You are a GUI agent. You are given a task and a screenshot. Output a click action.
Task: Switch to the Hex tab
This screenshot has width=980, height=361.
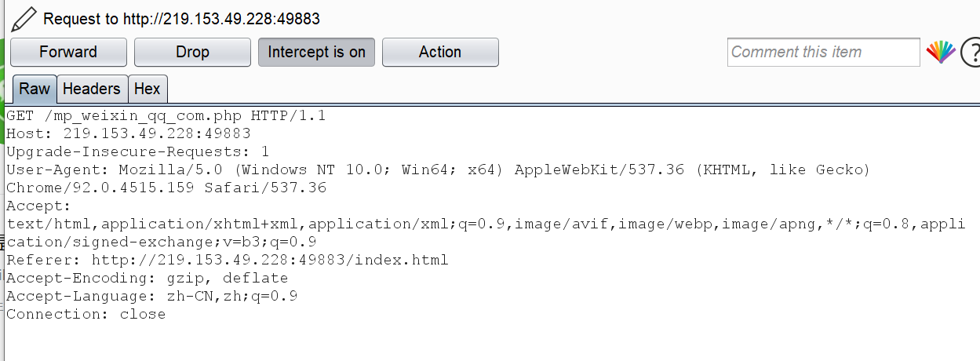pyautogui.click(x=148, y=89)
